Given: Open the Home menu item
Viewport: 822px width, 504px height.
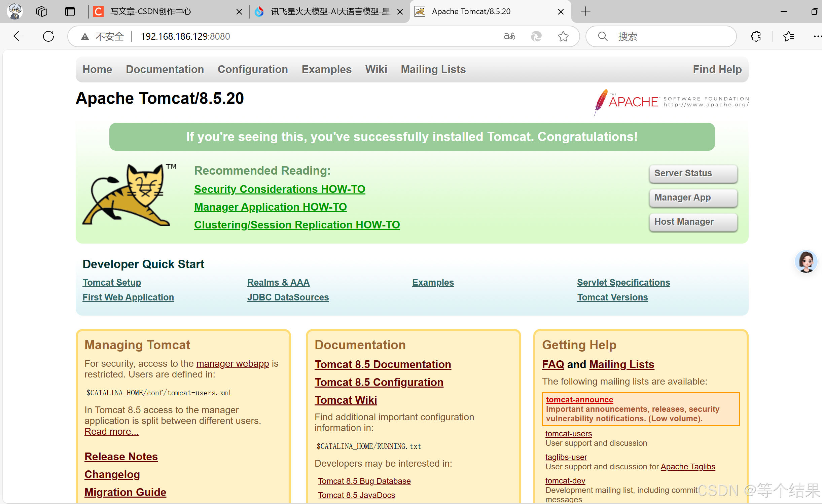Looking at the screenshot, I should 97,69.
